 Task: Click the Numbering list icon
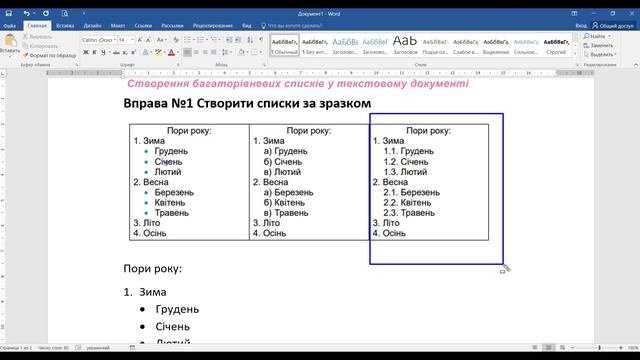(x=200, y=40)
